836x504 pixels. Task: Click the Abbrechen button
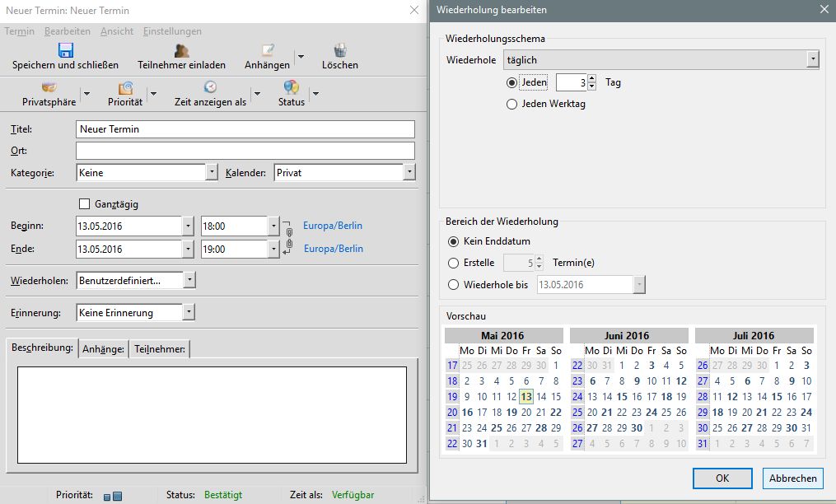point(793,478)
